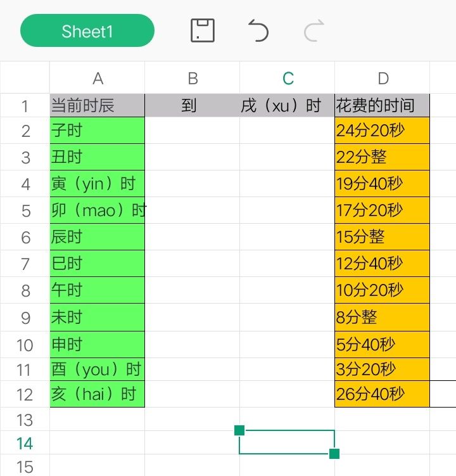Select row 14 header
The width and height of the screenshot is (456, 476).
[25, 443]
